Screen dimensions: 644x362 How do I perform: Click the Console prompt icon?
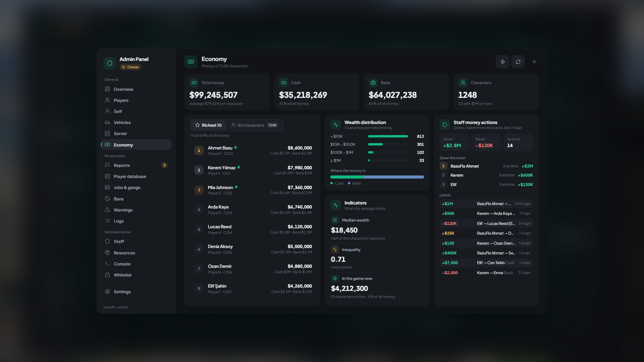[x=107, y=264]
